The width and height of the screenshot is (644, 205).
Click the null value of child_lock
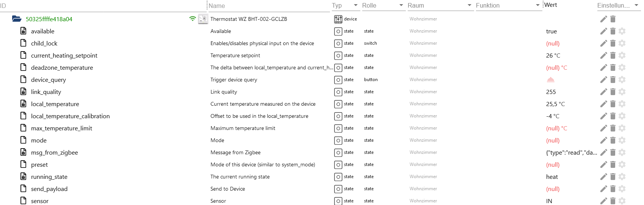553,44
